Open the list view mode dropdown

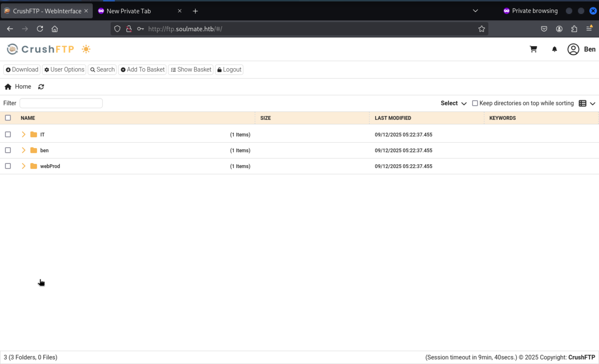coord(587,103)
